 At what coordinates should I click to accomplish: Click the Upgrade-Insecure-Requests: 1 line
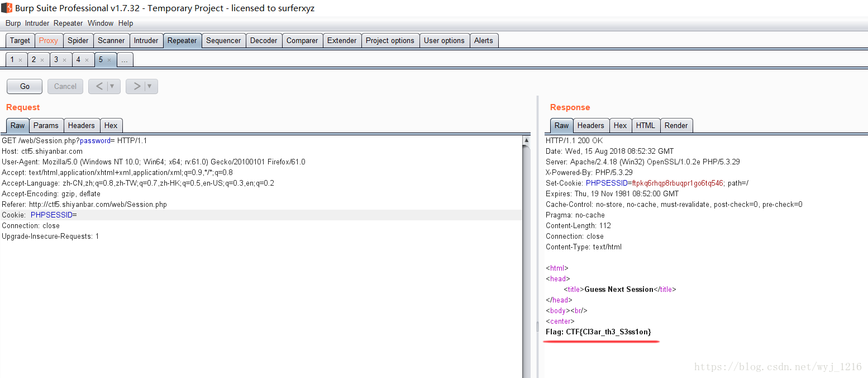click(50, 236)
